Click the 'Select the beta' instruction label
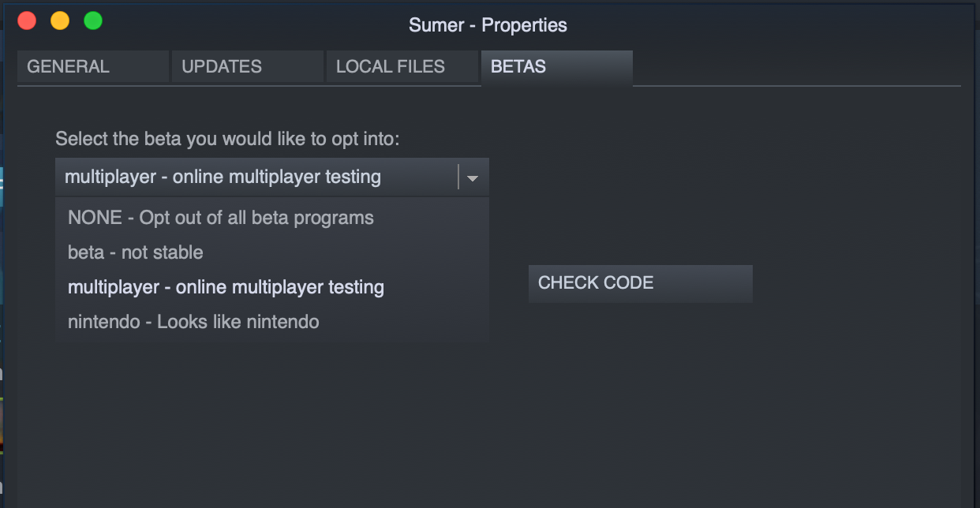 227,140
